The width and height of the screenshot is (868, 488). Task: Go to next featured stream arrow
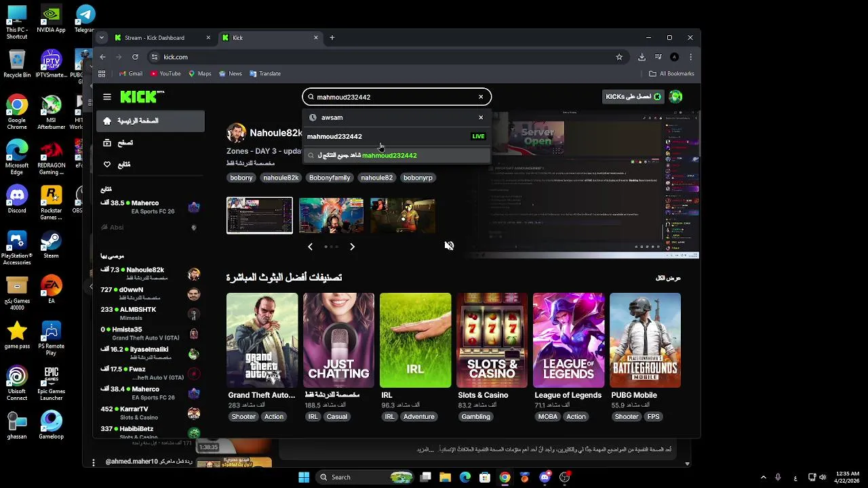[352, 247]
